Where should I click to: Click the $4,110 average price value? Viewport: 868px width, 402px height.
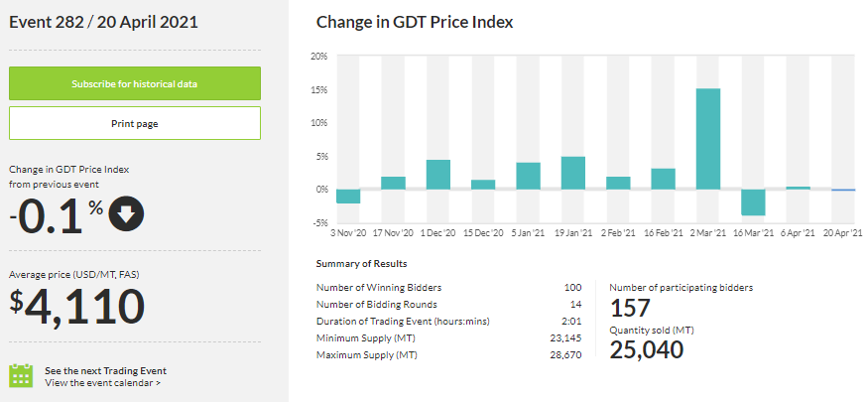click(x=77, y=307)
